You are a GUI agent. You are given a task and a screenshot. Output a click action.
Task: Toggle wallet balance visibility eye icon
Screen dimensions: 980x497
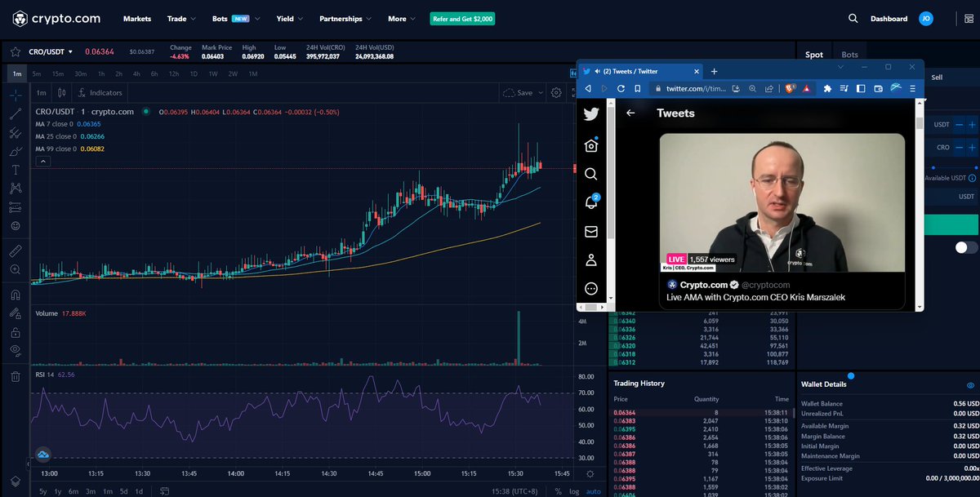click(x=970, y=385)
